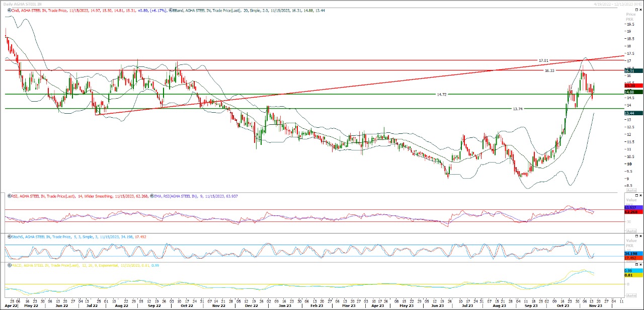The height and width of the screenshot is (310, 644).
Task: Click the BBand indicator icon
Action: pos(170,10)
